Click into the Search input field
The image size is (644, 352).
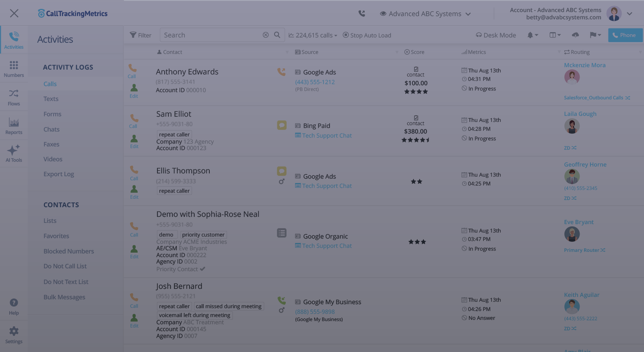[x=211, y=35]
